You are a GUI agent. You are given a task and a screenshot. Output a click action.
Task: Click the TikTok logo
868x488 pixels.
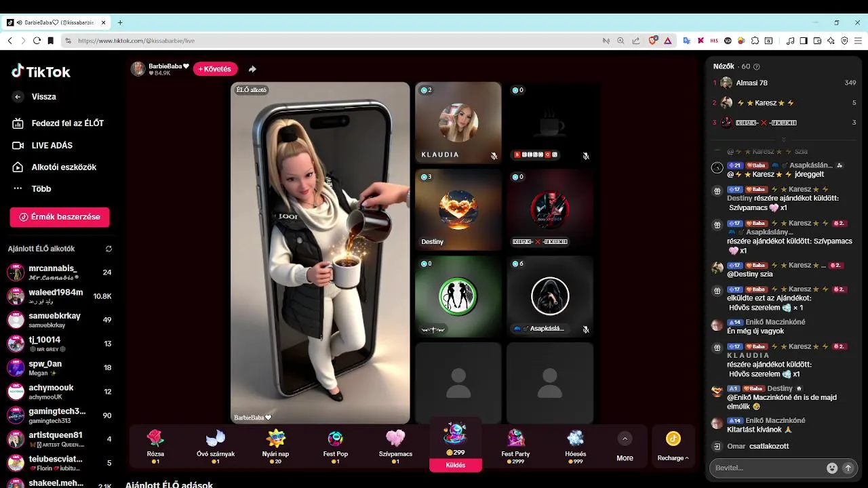pyautogui.click(x=41, y=71)
